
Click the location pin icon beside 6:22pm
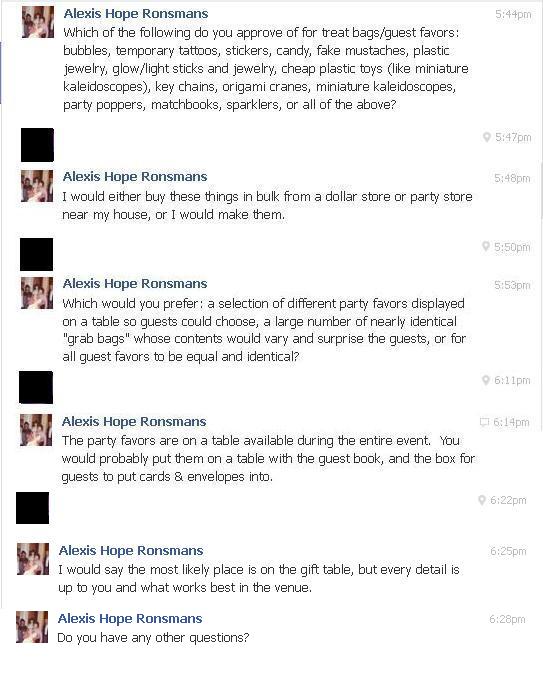click(482, 500)
